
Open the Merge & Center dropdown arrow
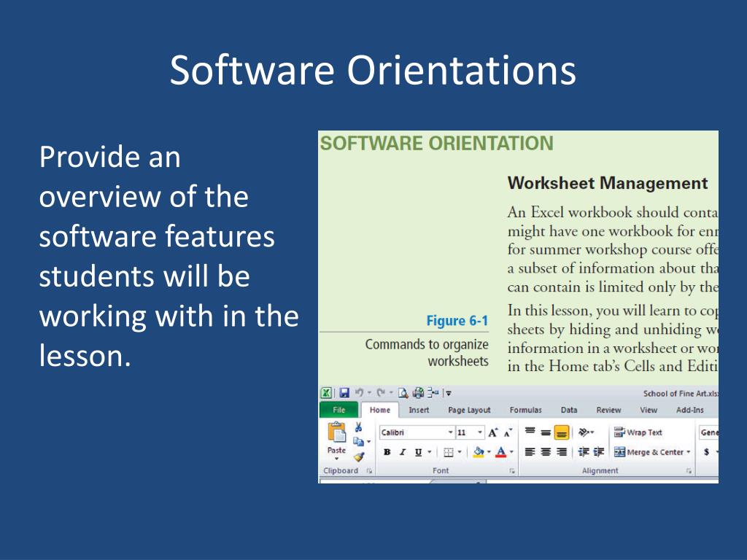(689, 452)
